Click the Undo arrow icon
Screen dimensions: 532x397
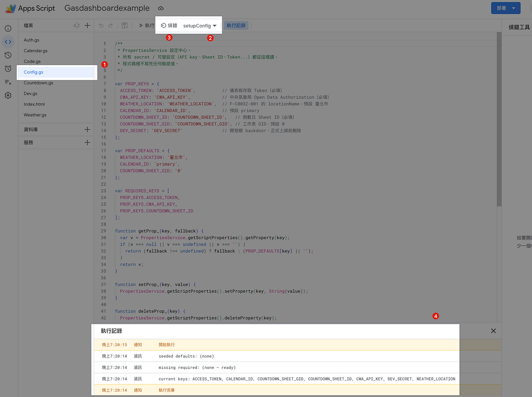pos(101,25)
